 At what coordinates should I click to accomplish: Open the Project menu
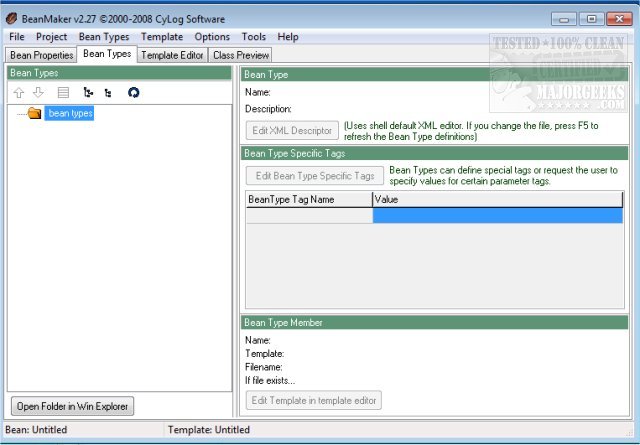(51, 37)
